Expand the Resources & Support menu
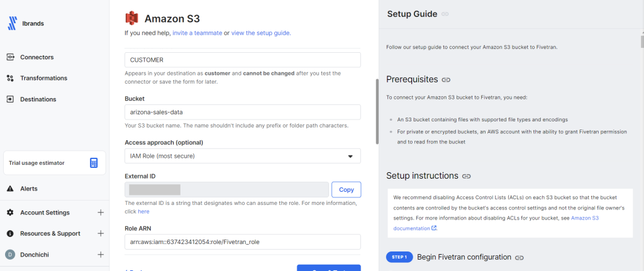This screenshot has height=271, width=644. 101,233
